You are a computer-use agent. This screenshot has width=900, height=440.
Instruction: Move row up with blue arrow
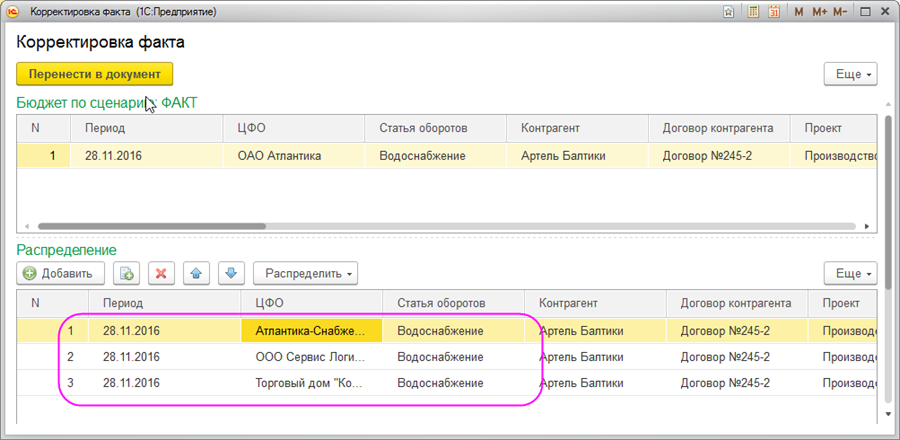[197, 273]
